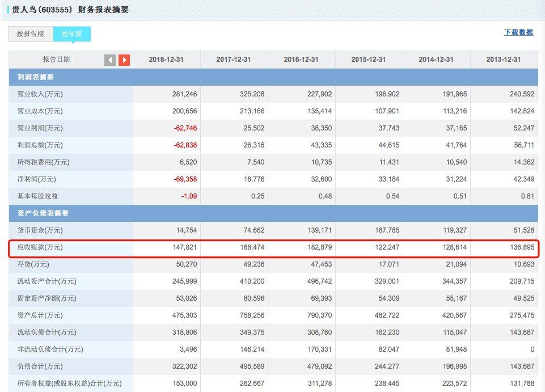Screen dimensions: 545x392
Task: Click the 净利润(万元) row label
Action: [36, 179]
